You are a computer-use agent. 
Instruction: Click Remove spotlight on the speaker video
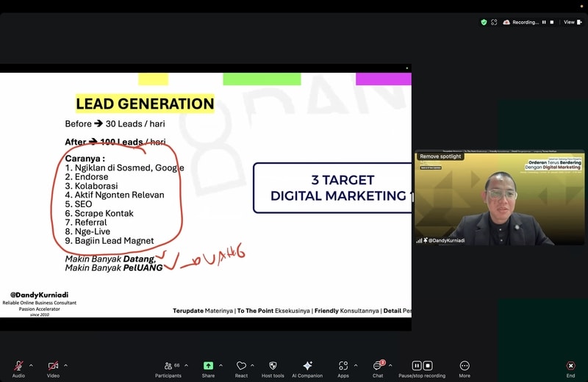click(440, 156)
